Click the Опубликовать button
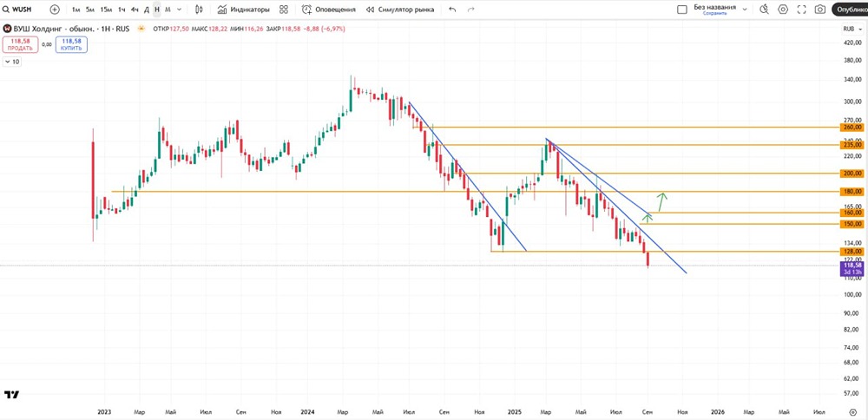The height and width of the screenshot is (420, 868). 851,10
